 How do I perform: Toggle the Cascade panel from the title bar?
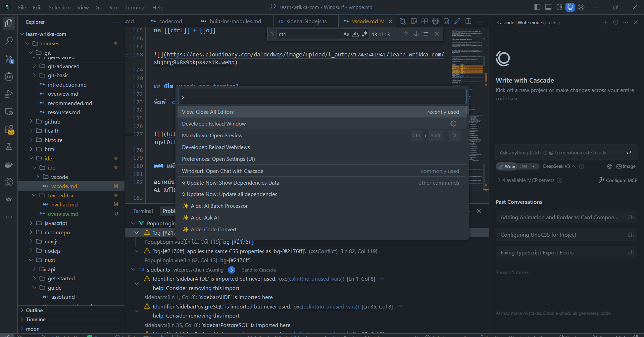pos(570,7)
